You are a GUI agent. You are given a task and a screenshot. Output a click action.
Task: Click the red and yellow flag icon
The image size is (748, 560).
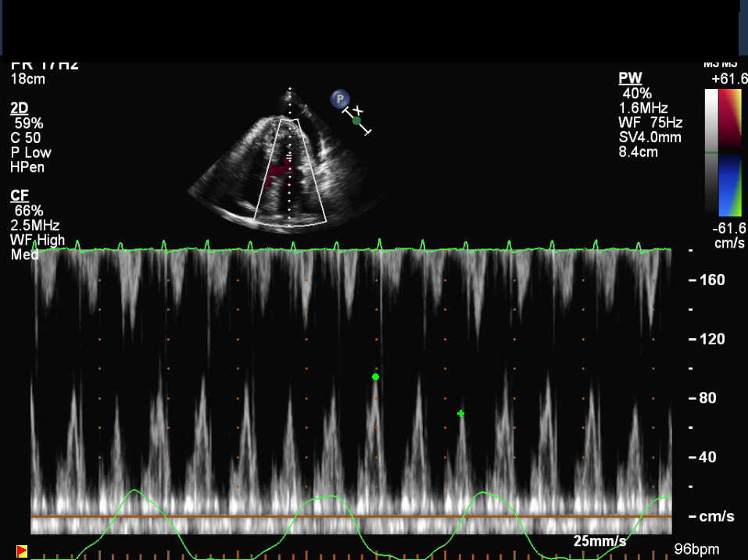pyautogui.click(x=22, y=551)
